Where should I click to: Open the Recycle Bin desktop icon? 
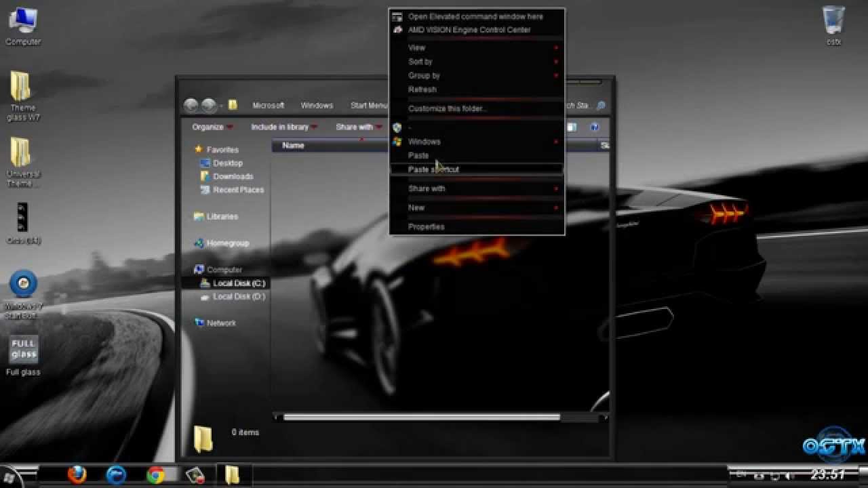click(833, 26)
